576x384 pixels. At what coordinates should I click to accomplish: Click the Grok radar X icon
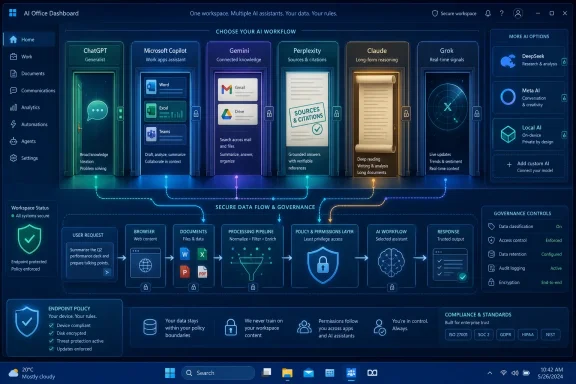pyautogui.click(x=447, y=107)
